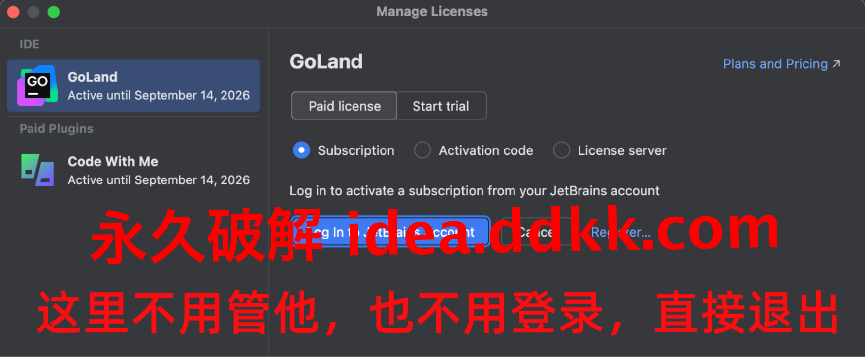
Task: Switch to the Paid license tab
Action: (344, 106)
